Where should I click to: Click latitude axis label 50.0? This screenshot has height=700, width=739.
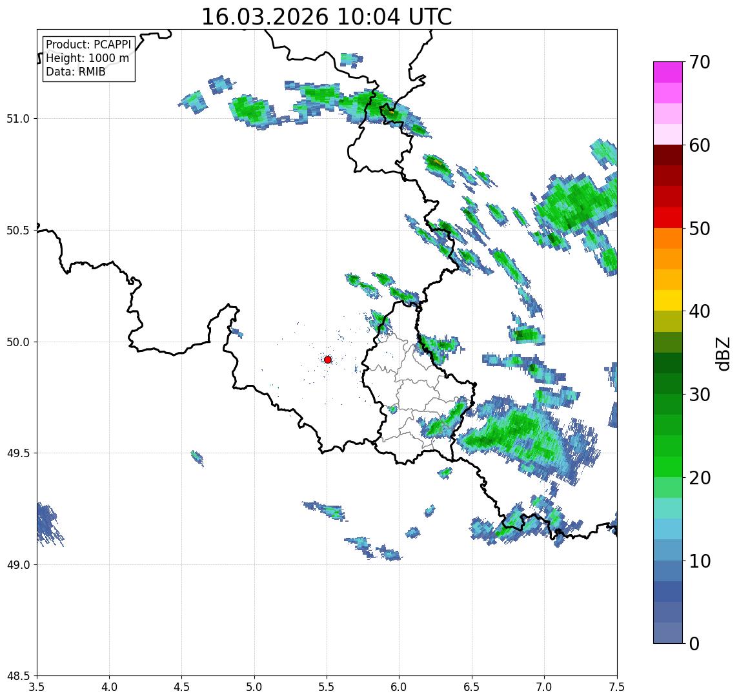click(18, 342)
